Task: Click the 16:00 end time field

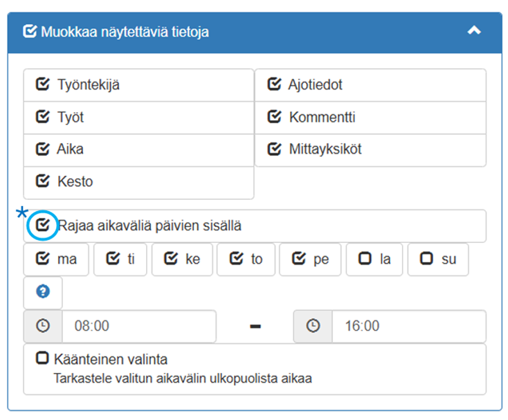Action: tap(408, 326)
